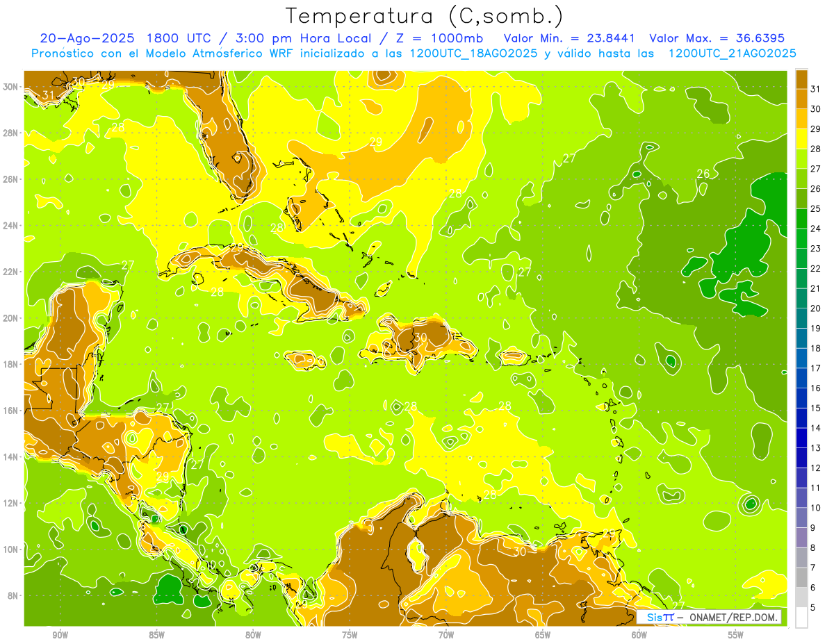Click the 24N latitude axis label
Screen dimensions: 834x644
12,226
